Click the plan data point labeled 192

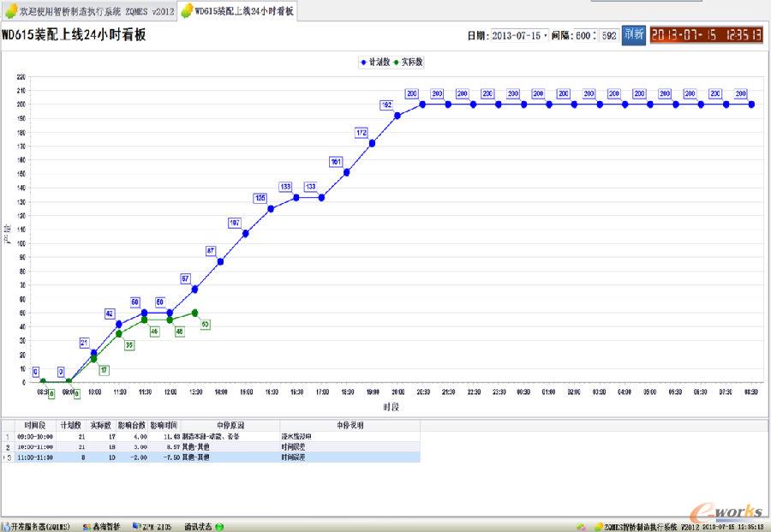coord(397,116)
